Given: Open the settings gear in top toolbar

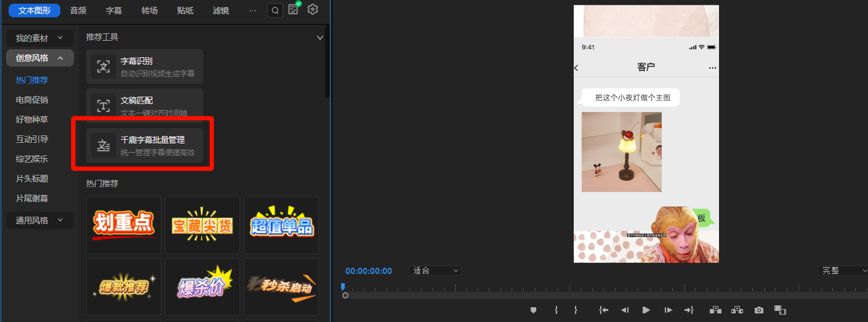Looking at the screenshot, I should point(313,9).
